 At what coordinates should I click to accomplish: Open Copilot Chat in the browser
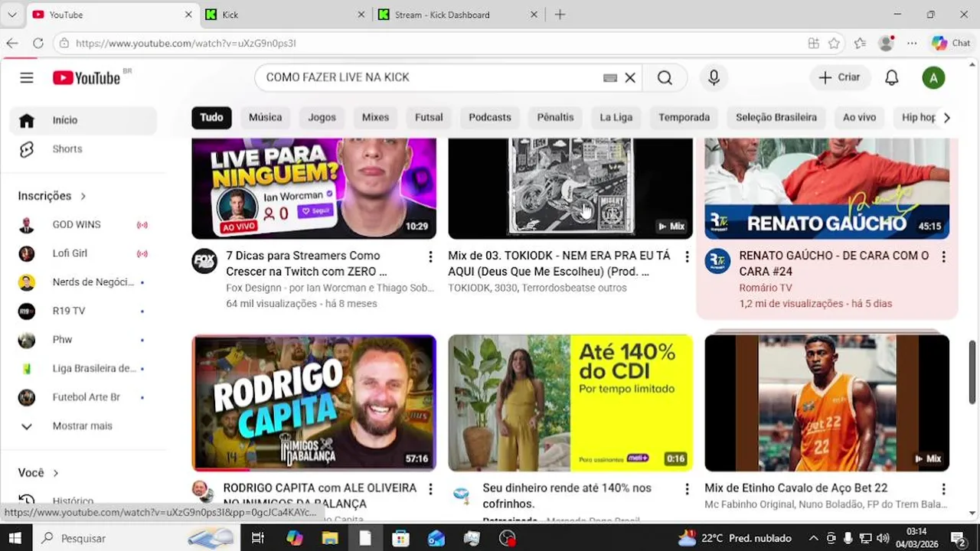point(951,43)
